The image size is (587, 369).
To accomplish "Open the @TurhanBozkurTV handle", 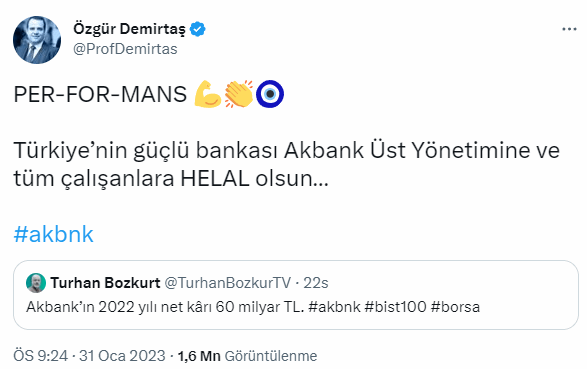I will pyautogui.click(x=228, y=283).
